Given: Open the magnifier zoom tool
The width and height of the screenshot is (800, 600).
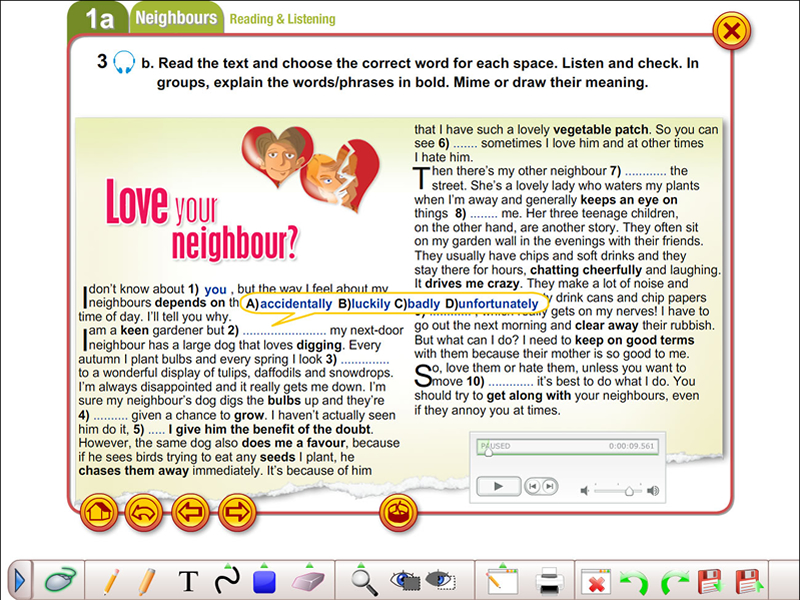Looking at the screenshot, I should [x=364, y=579].
